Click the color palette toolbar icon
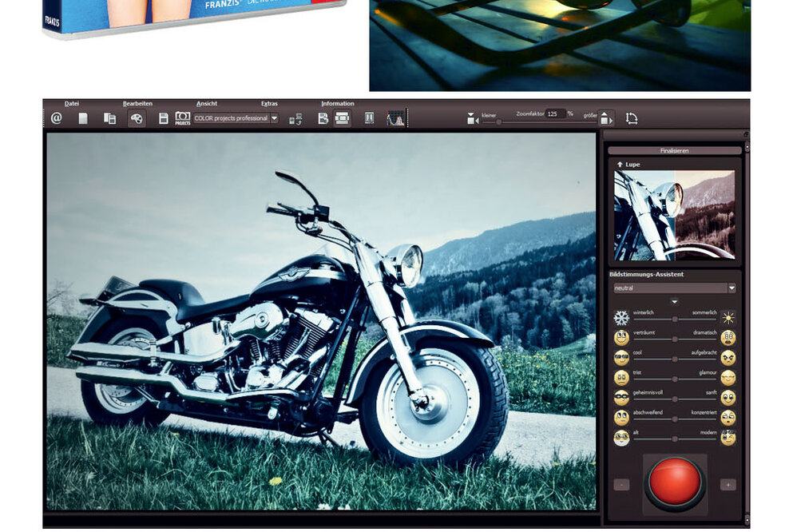 tap(137, 118)
